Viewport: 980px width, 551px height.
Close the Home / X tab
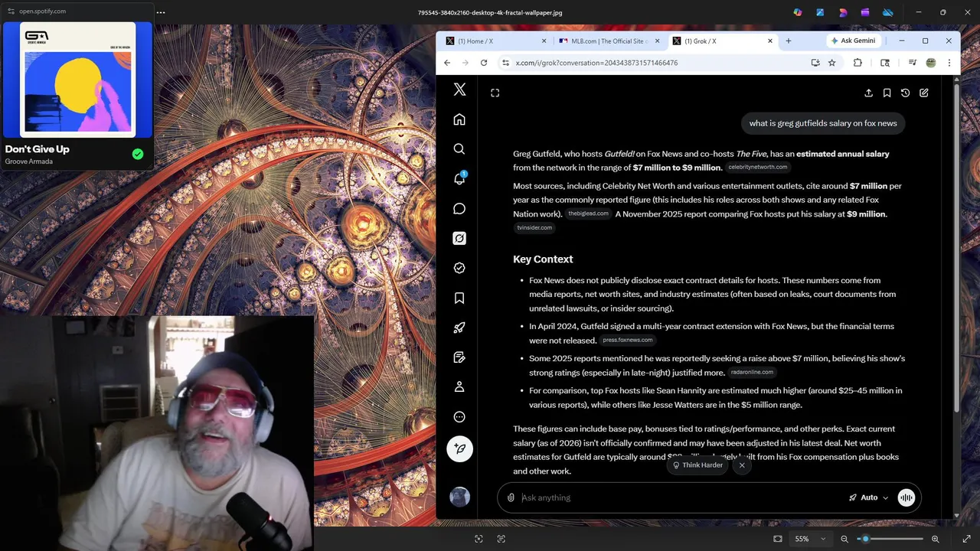coord(544,41)
